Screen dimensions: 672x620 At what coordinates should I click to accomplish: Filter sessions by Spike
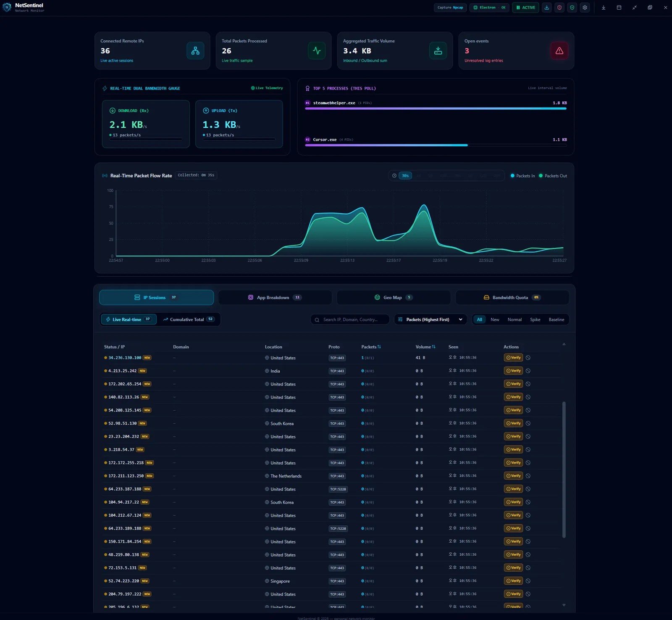535,319
